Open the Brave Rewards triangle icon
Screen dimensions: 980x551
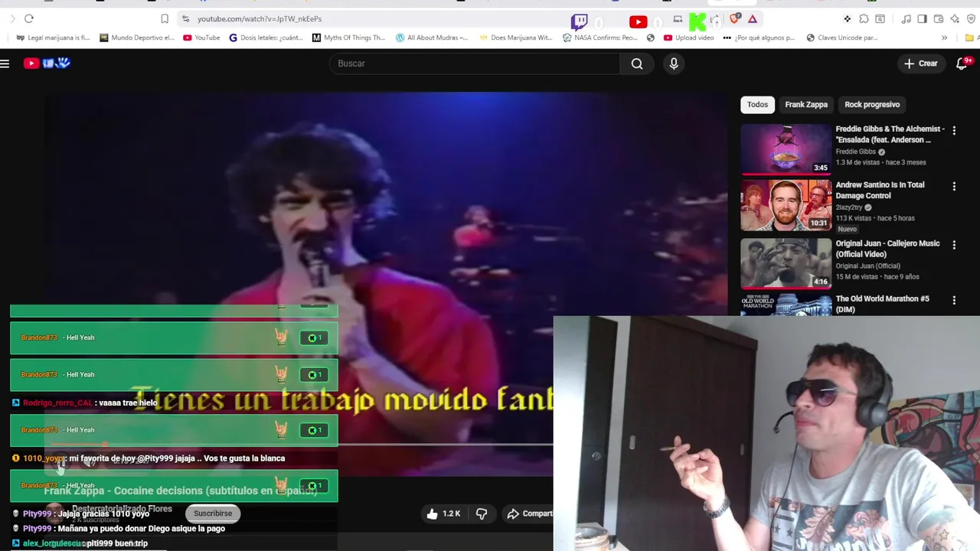pyautogui.click(x=753, y=19)
